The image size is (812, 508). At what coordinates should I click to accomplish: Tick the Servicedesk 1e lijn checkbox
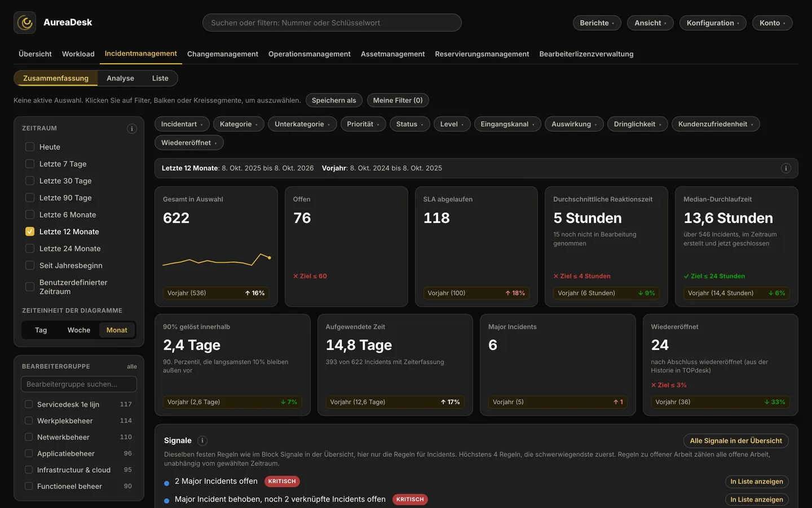[x=29, y=404]
